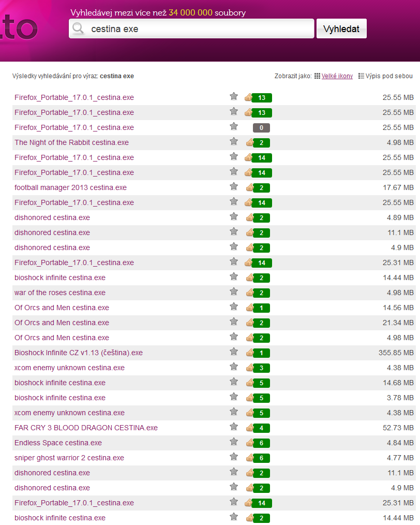Thumbs-up war of the roses cestina.exe
The width and height of the screenshot is (420, 525).
click(250, 293)
